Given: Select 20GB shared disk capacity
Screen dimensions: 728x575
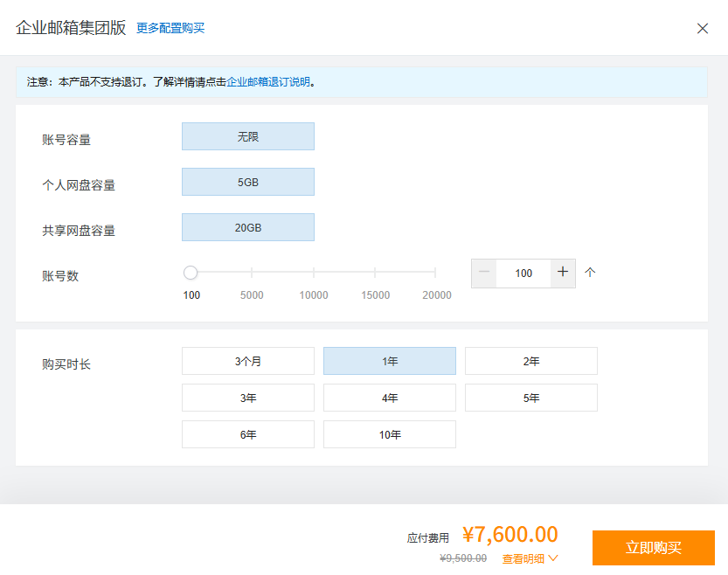Looking at the screenshot, I should point(248,227).
